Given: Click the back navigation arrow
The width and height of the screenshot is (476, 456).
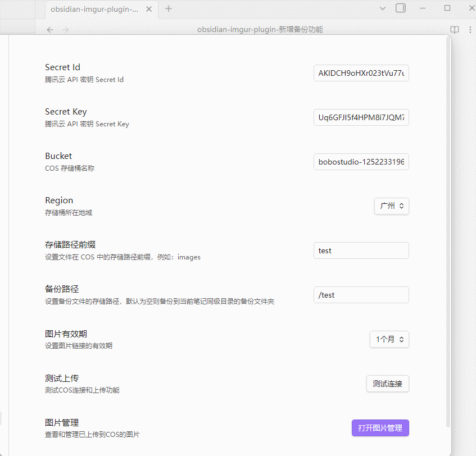Looking at the screenshot, I should tap(50, 30).
